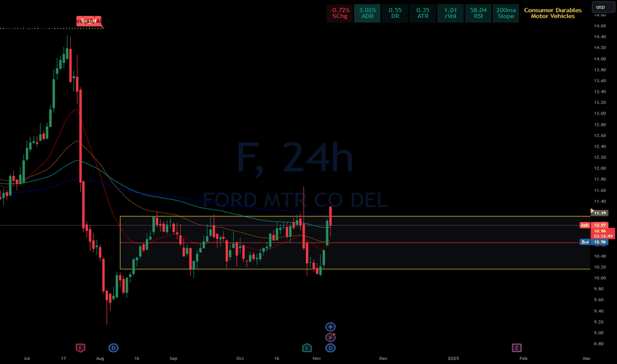Screen dimensions: 617x364
Task: Click the 10.97 ask price label
Action: pos(600,225)
